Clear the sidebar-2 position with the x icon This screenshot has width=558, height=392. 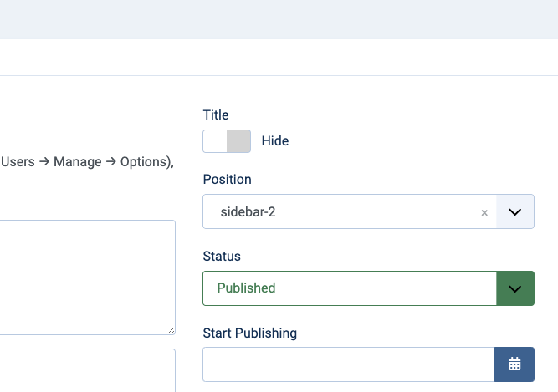484,212
